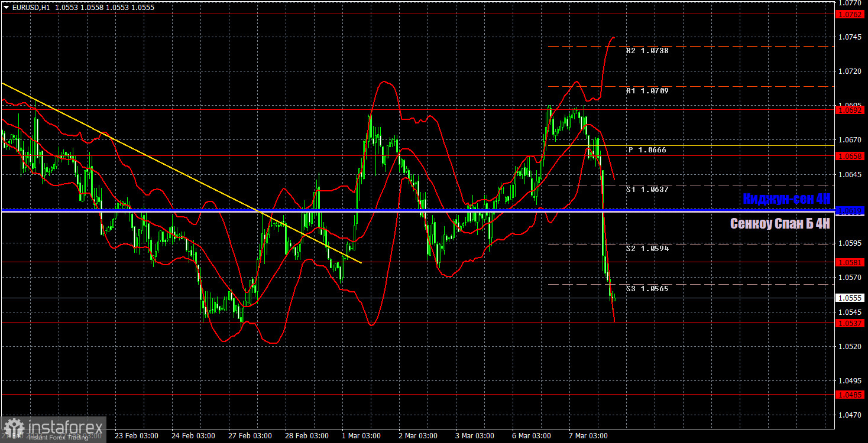Select the Киджун-сен 4H label
The width and height of the screenshot is (868, 443).
(786, 198)
